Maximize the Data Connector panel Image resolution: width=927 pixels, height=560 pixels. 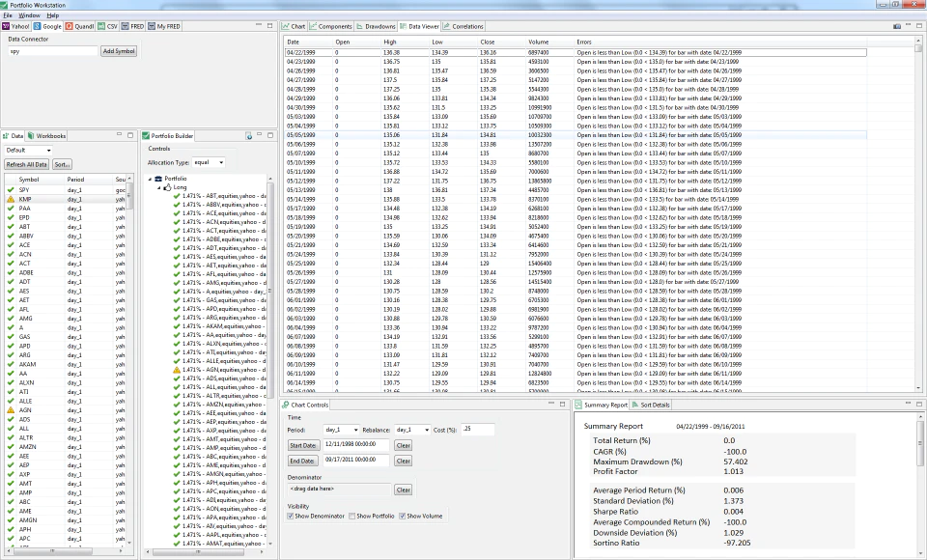[269, 25]
